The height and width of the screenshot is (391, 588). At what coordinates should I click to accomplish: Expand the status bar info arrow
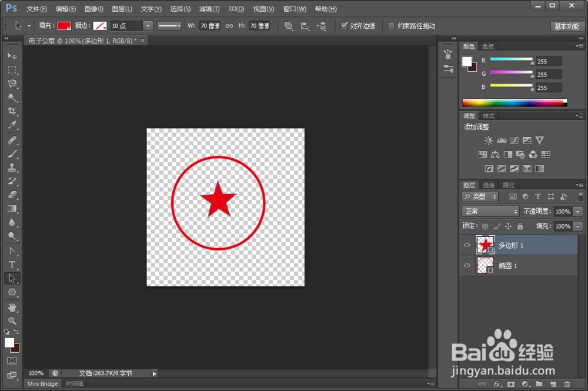[154, 373]
